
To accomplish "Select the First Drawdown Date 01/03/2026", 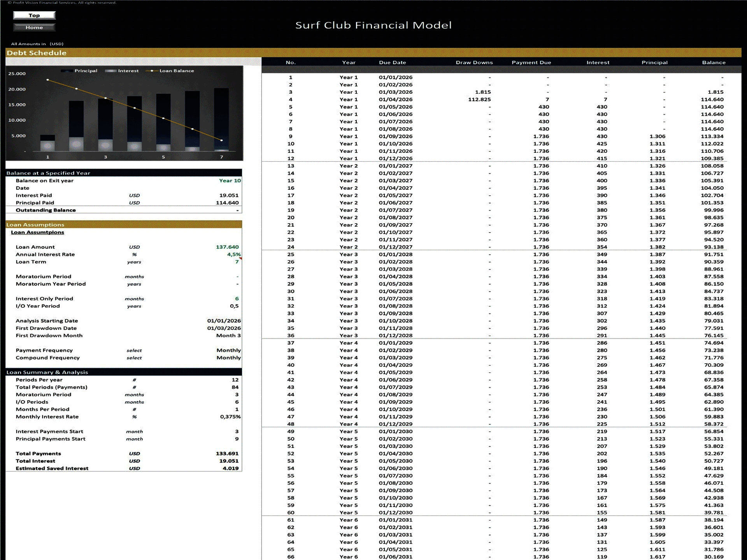I will click(224, 328).
